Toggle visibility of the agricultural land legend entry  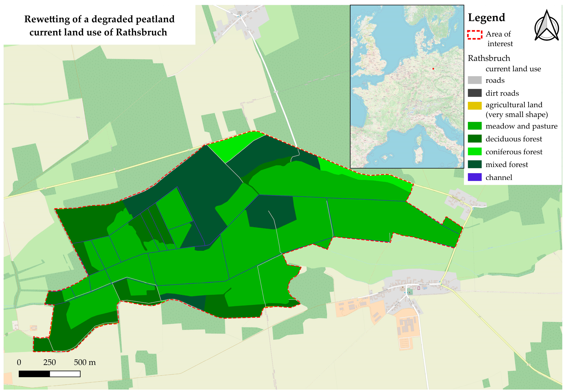click(475, 106)
